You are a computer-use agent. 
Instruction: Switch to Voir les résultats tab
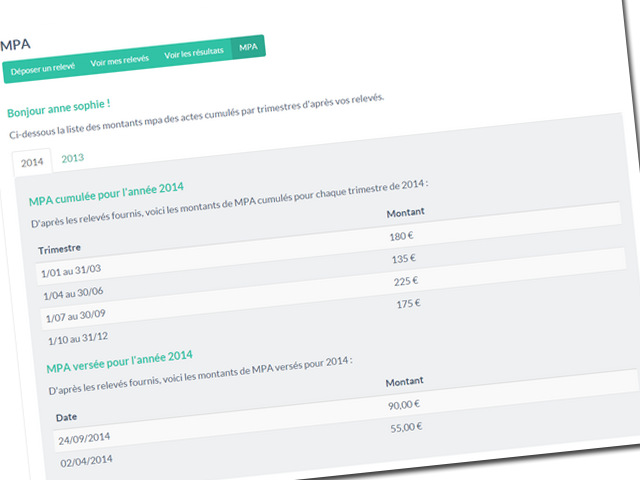194,52
